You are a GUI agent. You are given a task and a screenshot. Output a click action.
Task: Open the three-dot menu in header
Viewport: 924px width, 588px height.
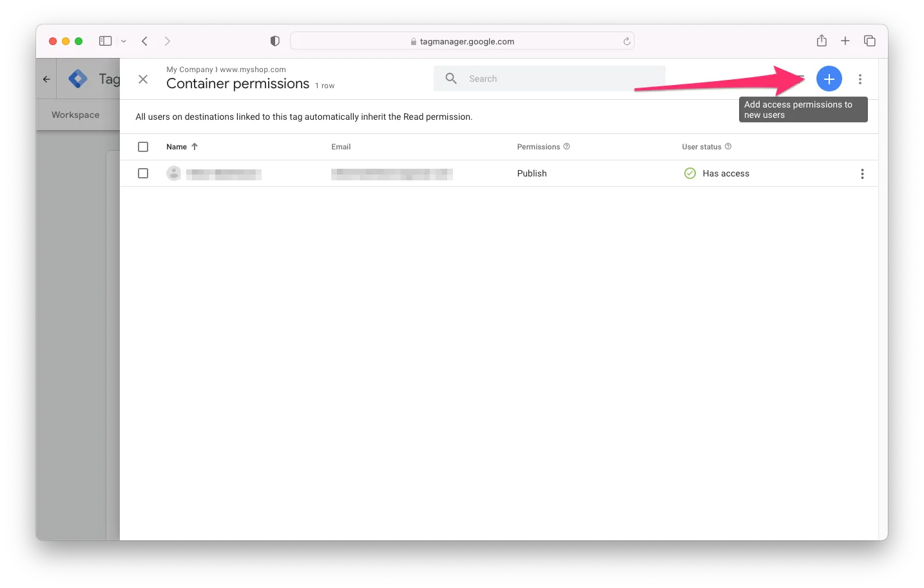(x=860, y=79)
